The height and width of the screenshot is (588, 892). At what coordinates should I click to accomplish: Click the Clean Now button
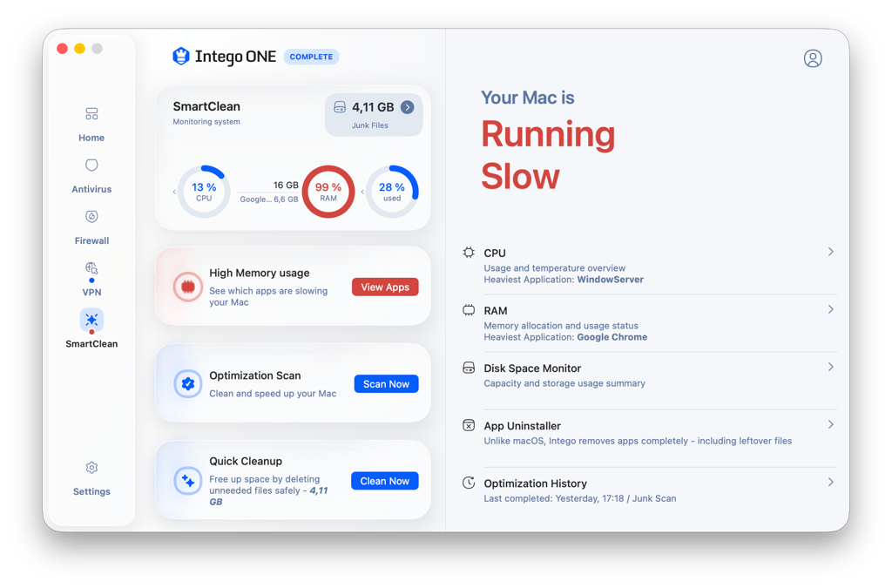pos(384,481)
